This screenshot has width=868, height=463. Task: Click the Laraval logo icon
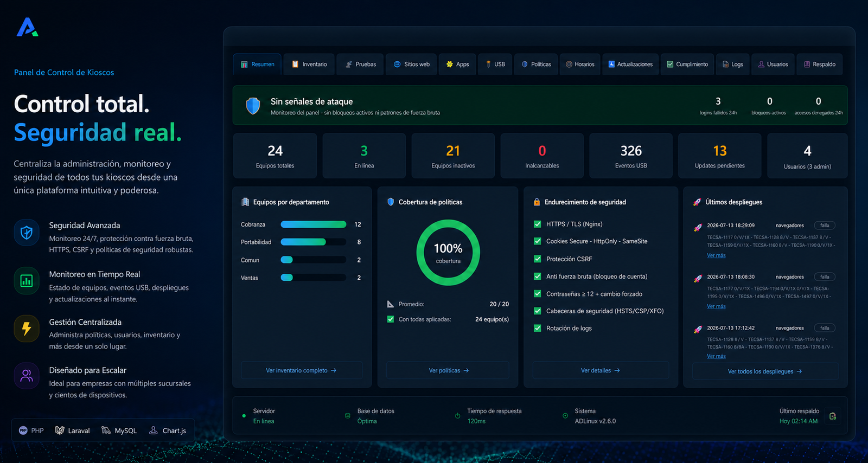60,430
